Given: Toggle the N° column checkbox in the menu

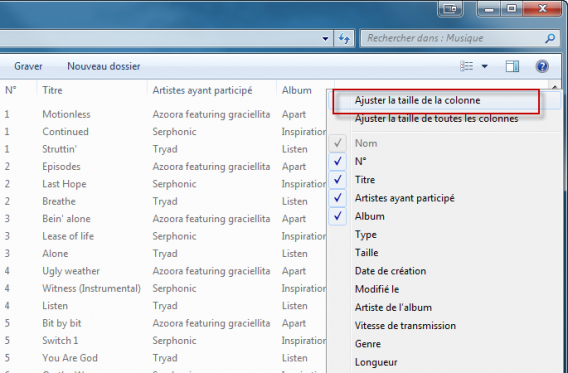Looking at the screenshot, I should coord(338,161).
